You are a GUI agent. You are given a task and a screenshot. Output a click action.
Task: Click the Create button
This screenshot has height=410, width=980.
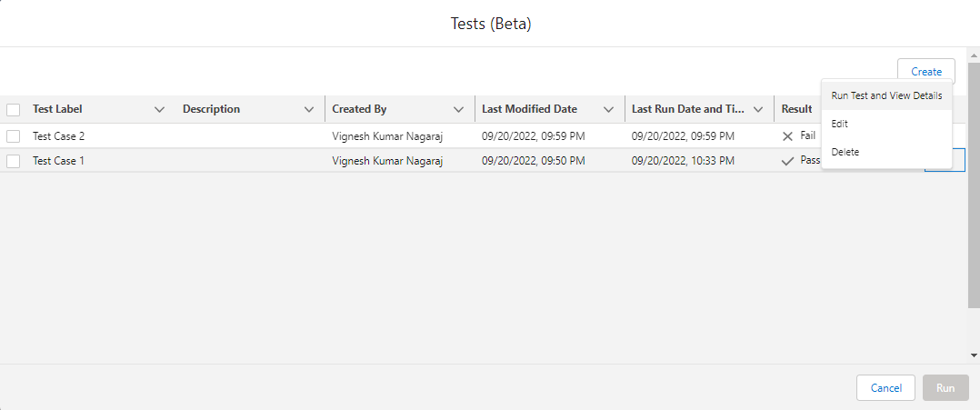coord(925,72)
